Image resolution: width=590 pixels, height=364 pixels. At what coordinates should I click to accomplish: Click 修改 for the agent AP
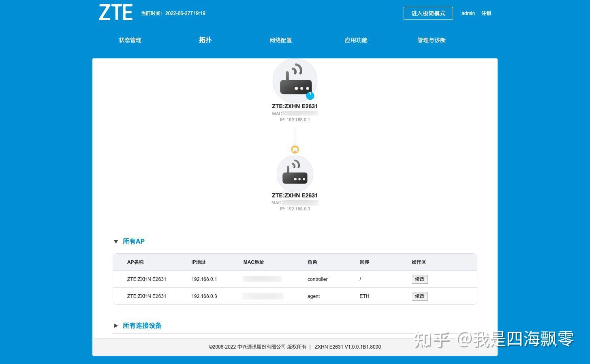419,296
